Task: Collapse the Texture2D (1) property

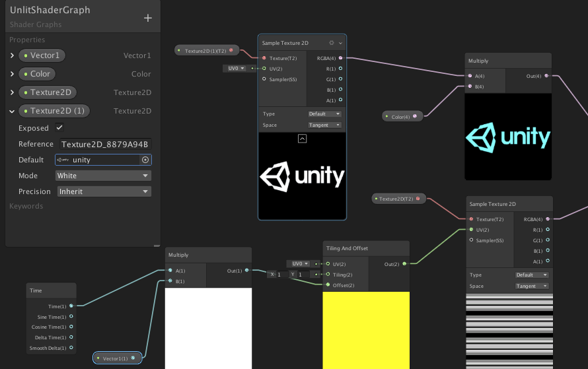Action: click(12, 111)
